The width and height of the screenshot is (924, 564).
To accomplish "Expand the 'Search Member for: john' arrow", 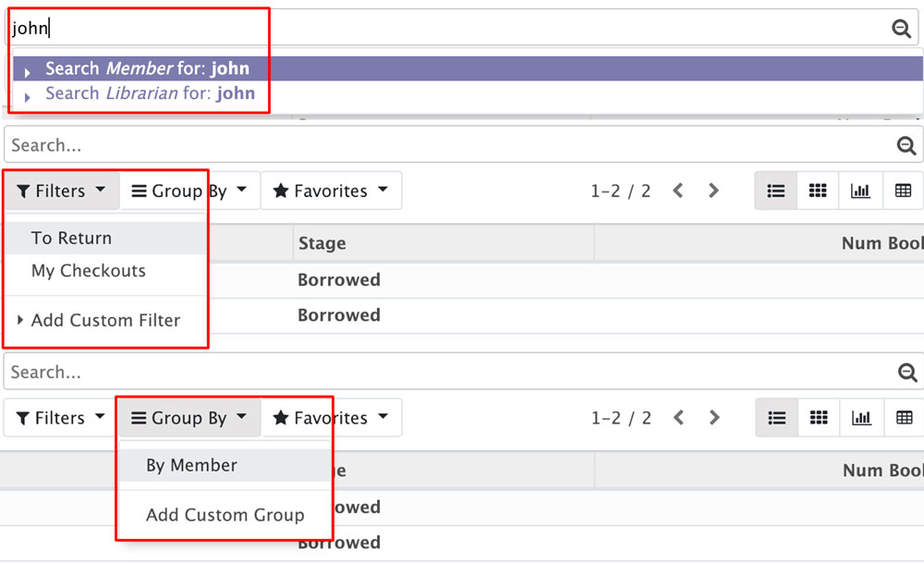I will [x=27, y=72].
